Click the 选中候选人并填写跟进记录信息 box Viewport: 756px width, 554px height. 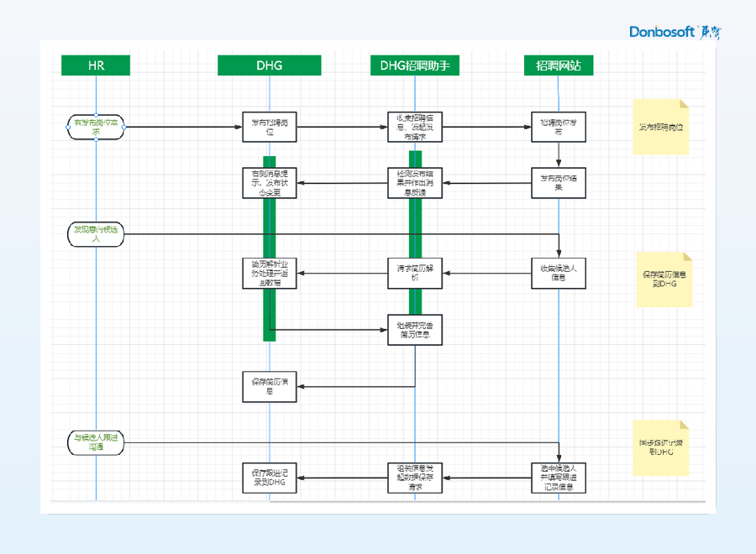(x=559, y=478)
